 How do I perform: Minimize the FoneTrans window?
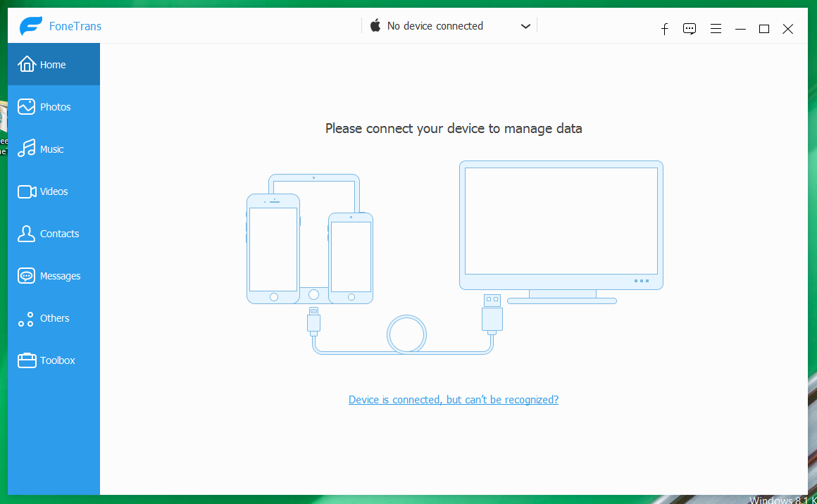click(x=740, y=29)
